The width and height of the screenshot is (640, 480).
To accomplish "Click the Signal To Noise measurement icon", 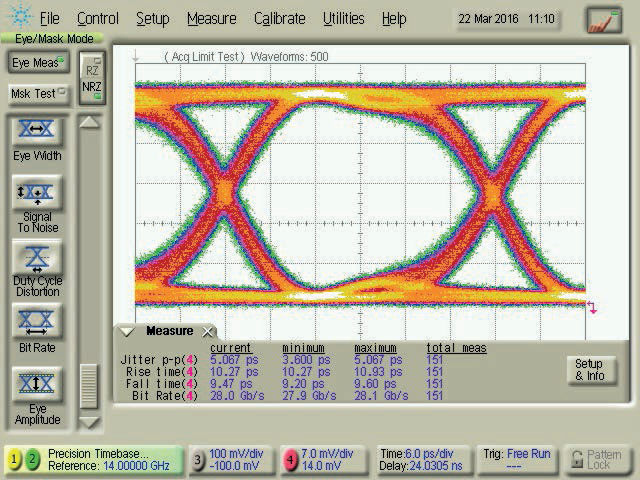I will (37, 193).
